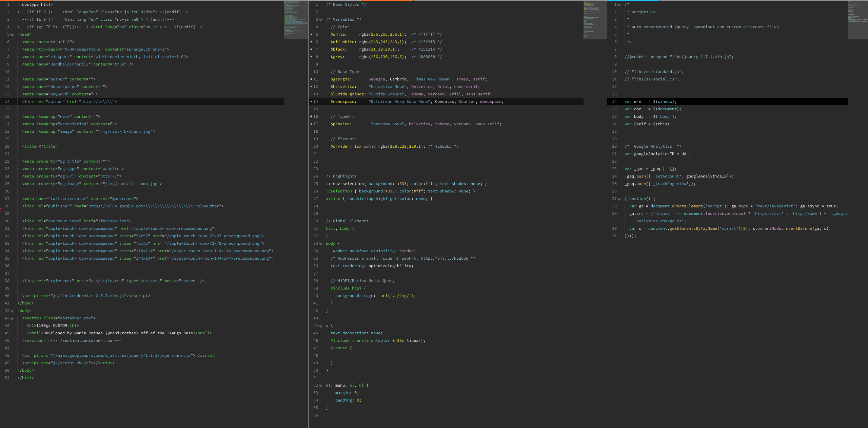The width and height of the screenshot is (868, 428).
Task: Click the stylesheet css/style.css link line
Action: (x=113, y=281)
